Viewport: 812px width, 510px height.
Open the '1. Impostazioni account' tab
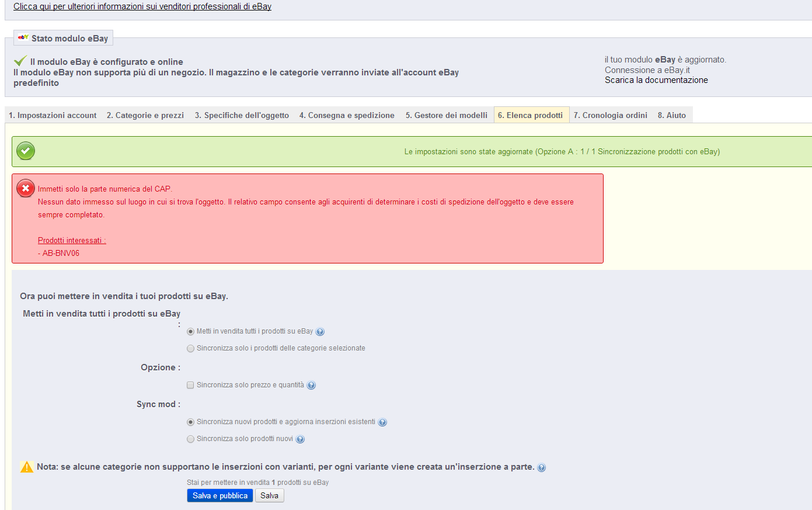point(53,115)
